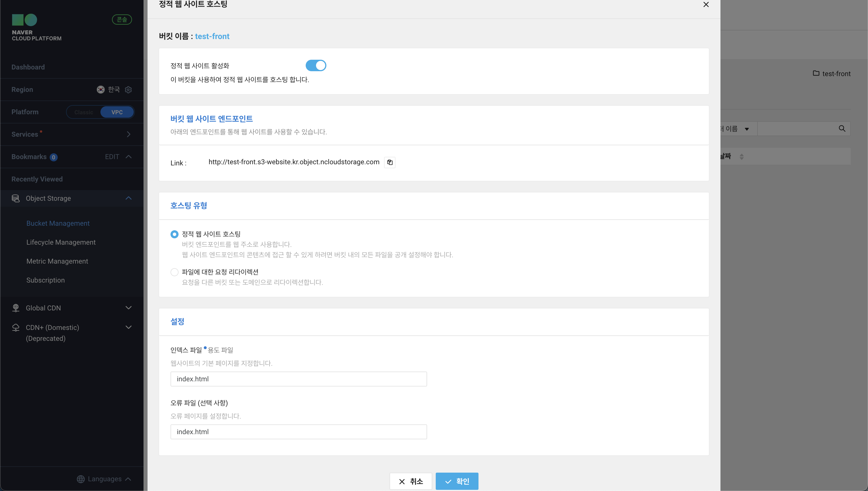Open Lifecycle Management menu item
Image resolution: width=868 pixels, height=491 pixels.
coord(61,242)
